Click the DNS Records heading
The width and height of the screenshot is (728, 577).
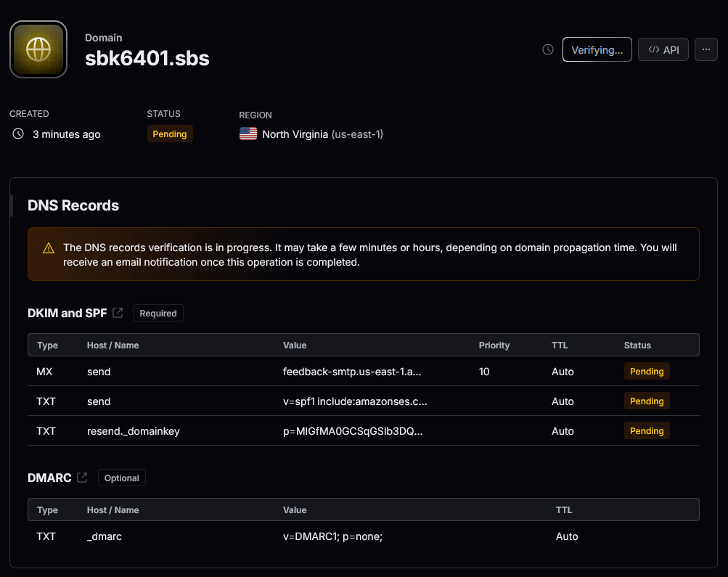pos(73,205)
